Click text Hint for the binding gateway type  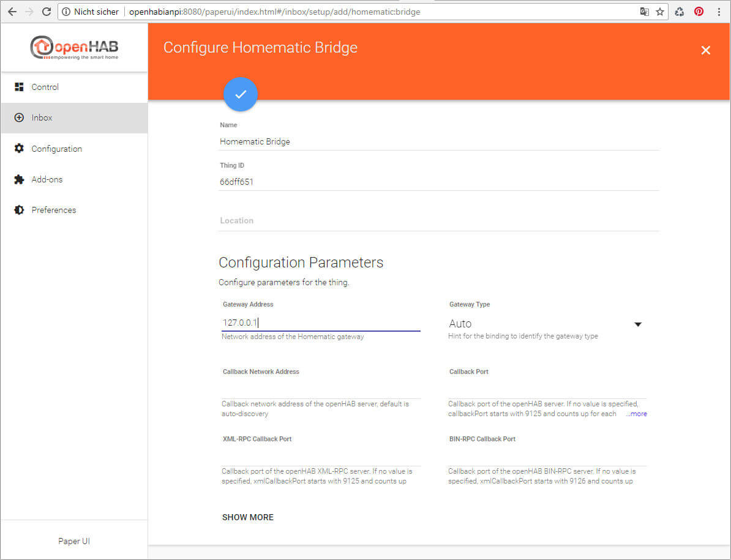[x=523, y=336]
